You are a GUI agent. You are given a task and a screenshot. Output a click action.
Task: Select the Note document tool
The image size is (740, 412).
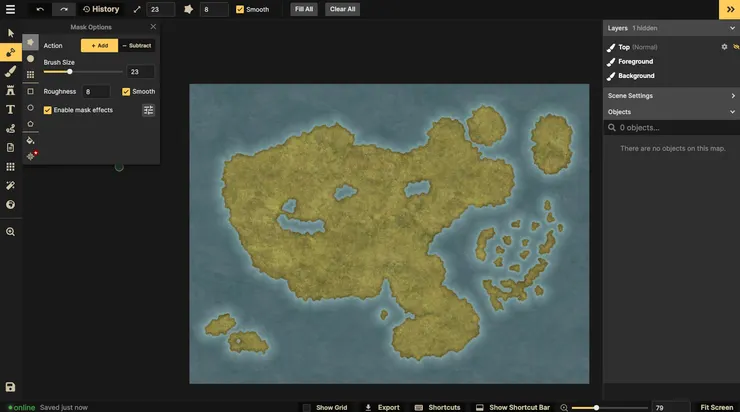[x=10, y=148]
